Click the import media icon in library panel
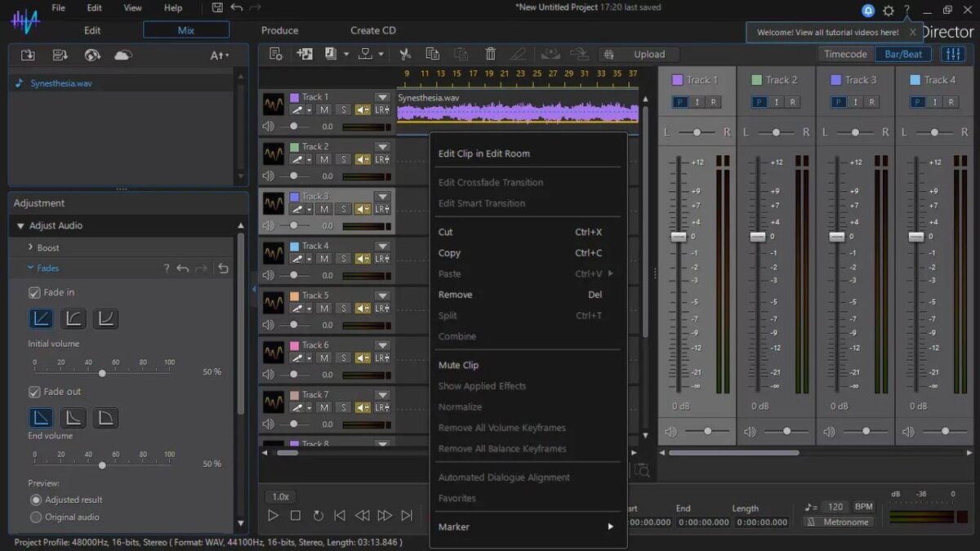This screenshot has height=551, width=980. [x=28, y=55]
